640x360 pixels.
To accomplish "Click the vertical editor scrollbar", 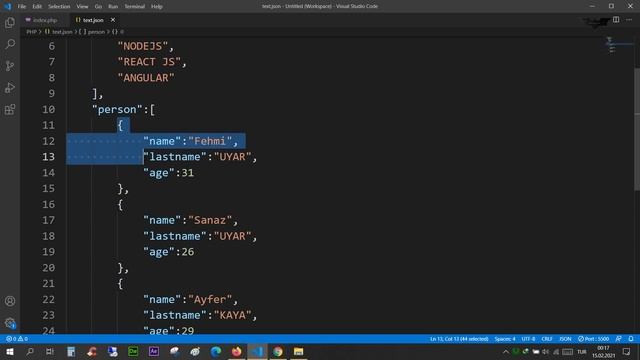I will 637,129.
